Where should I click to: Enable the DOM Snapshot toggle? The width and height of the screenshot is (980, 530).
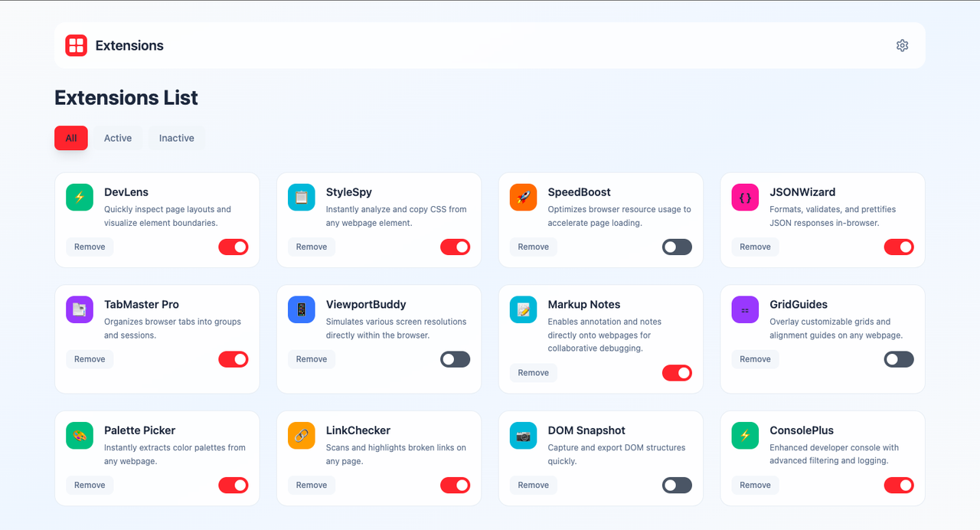677,485
